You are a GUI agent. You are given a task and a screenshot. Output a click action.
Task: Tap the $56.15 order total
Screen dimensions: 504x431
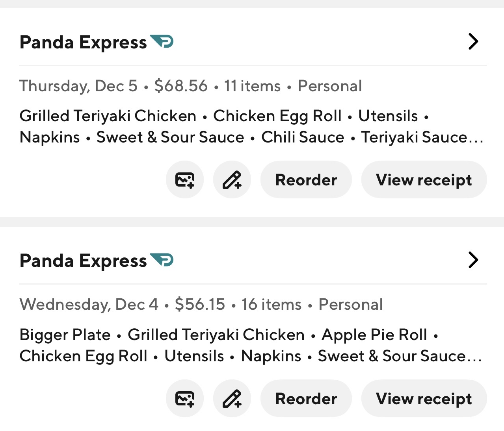(200, 304)
